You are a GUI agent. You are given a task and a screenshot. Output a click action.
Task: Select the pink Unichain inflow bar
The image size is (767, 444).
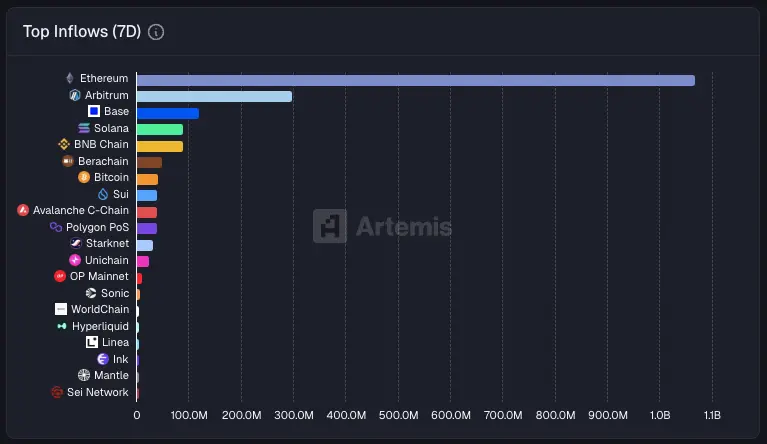click(x=143, y=262)
